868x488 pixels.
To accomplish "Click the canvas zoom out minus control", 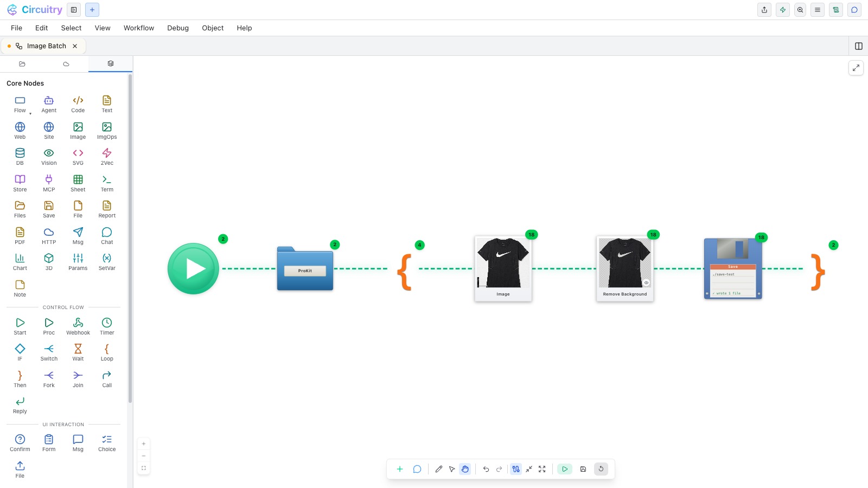I will pos(144,456).
